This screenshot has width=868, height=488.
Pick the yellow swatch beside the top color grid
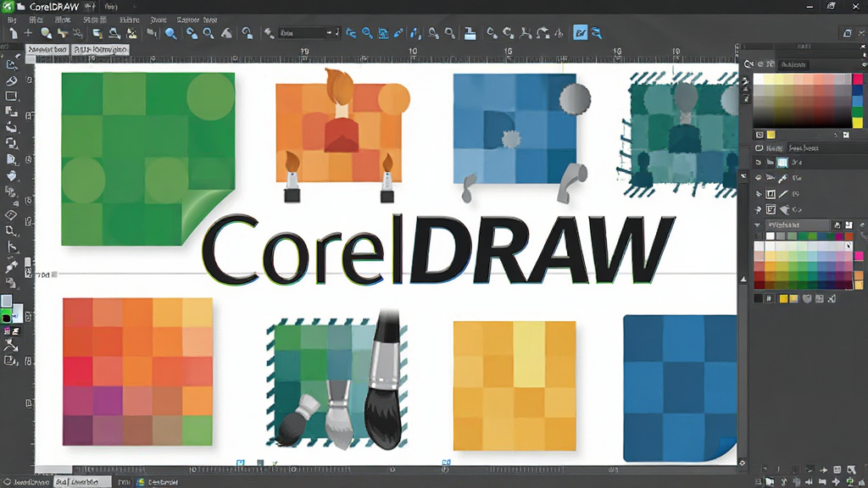(x=858, y=123)
